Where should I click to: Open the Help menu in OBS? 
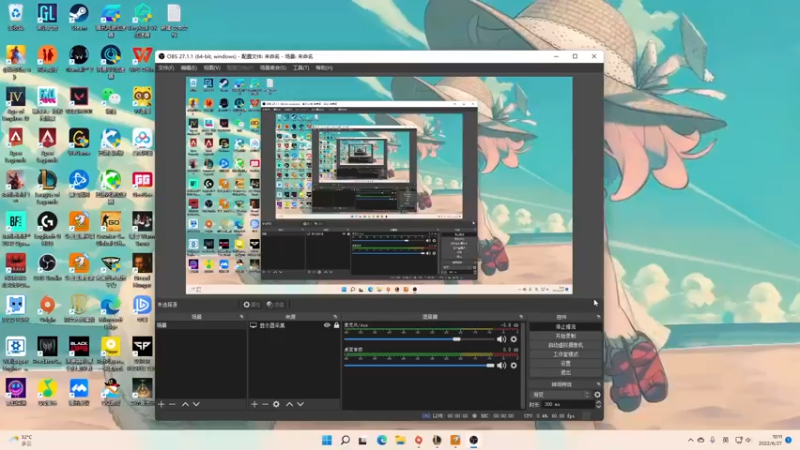click(x=324, y=68)
